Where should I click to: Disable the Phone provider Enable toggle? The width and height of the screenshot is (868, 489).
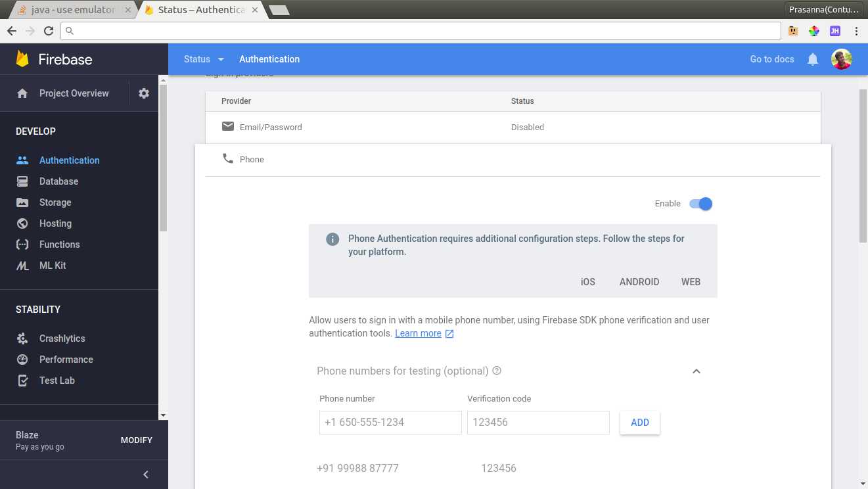(x=700, y=204)
